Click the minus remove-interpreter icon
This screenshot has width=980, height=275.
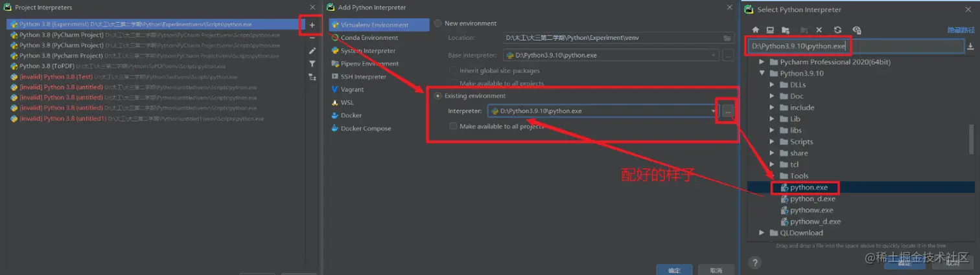tap(312, 38)
